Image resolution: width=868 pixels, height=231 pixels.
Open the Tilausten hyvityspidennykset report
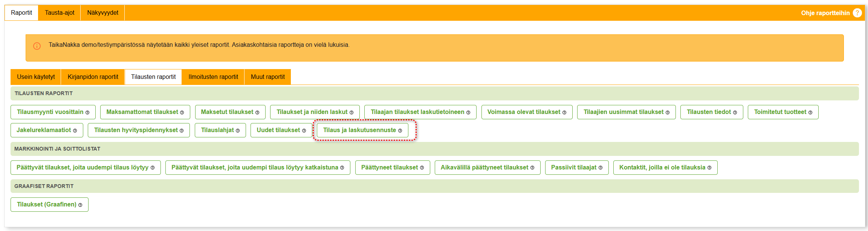pyautogui.click(x=139, y=130)
